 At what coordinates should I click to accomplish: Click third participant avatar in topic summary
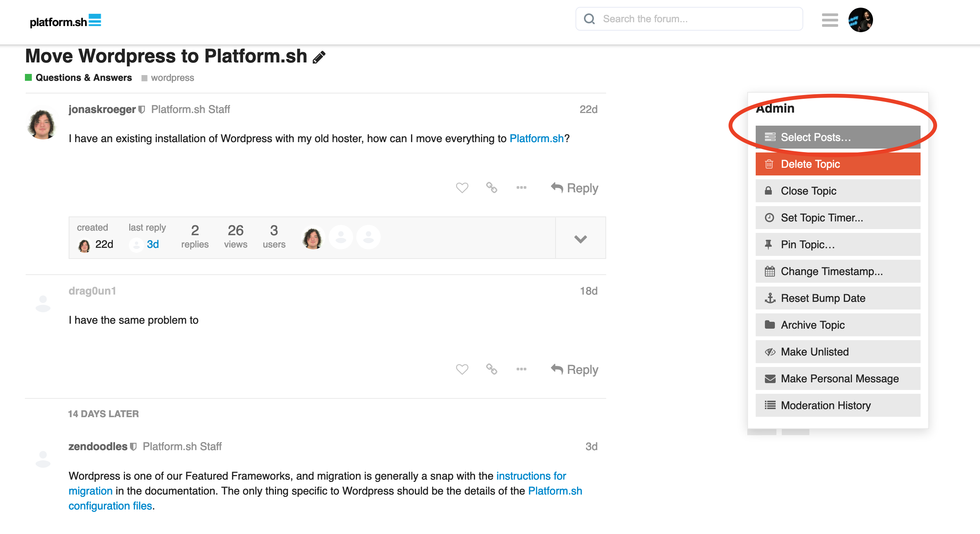[368, 238]
